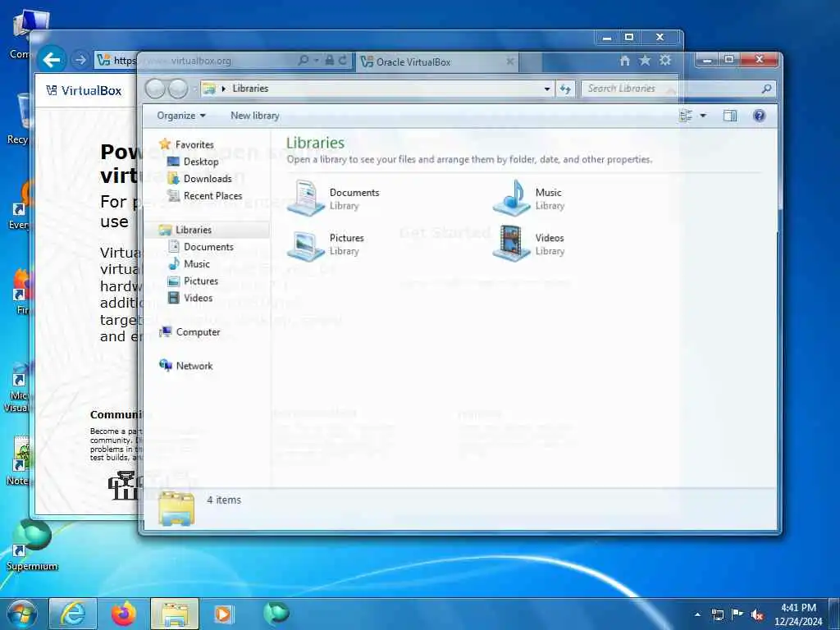The image size is (840, 630).
Task: Click Show desktop button at taskbar end
Action: [x=834, y=614]
